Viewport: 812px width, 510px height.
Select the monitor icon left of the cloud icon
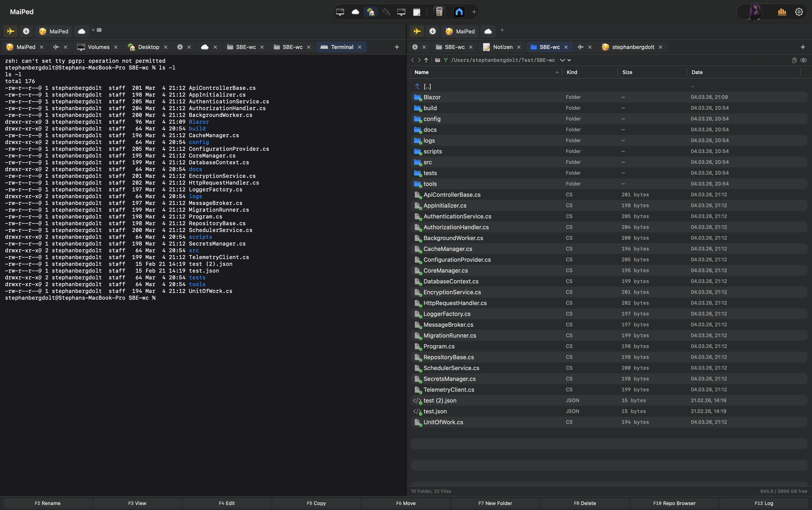(x=340, y=12)
